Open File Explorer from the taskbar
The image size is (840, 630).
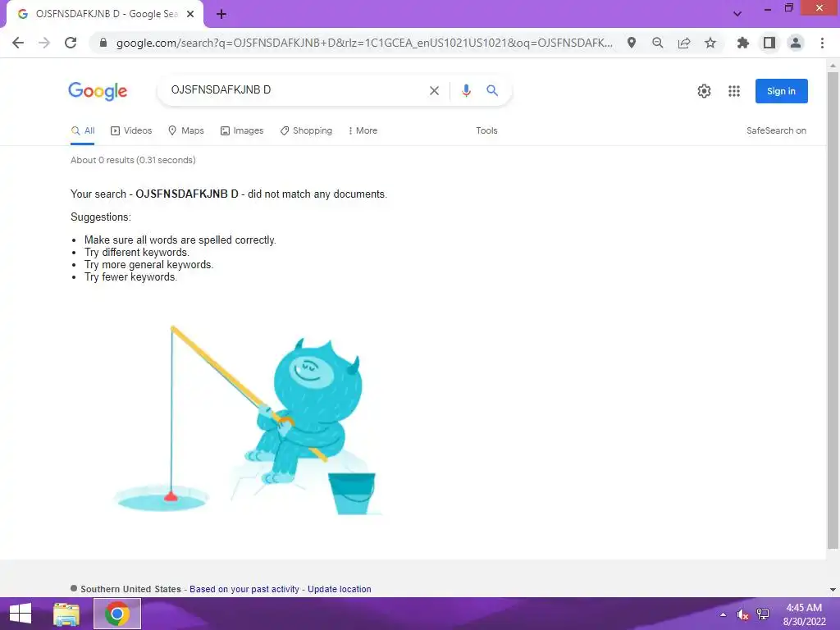click(x=66, y=614)
